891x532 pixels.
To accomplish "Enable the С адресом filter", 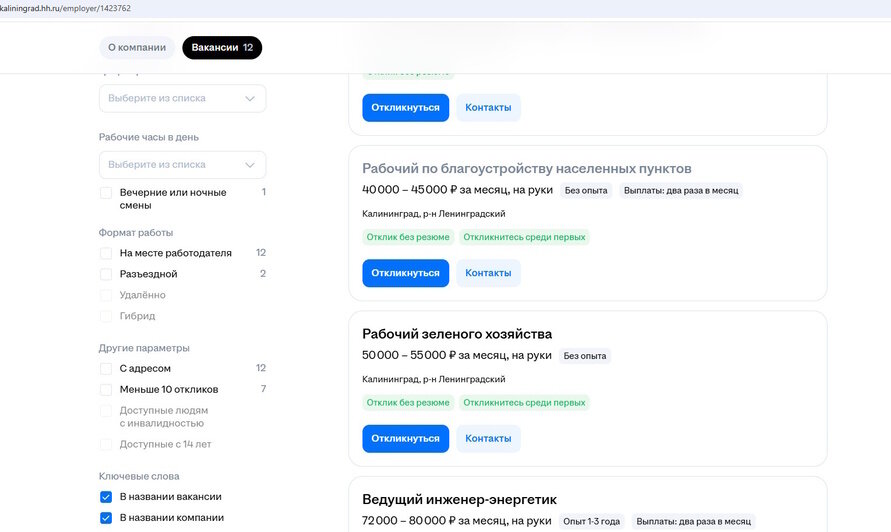I will (x=106, y=369).
